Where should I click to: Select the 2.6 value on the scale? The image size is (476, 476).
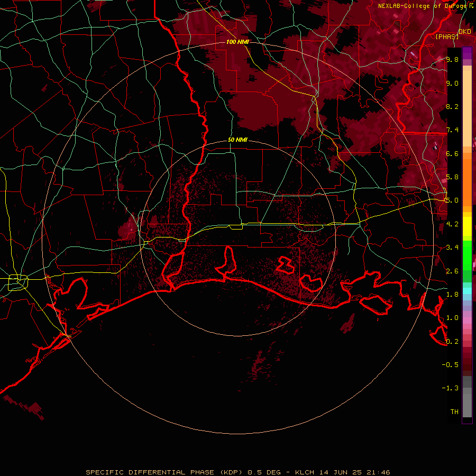(452, 271)
